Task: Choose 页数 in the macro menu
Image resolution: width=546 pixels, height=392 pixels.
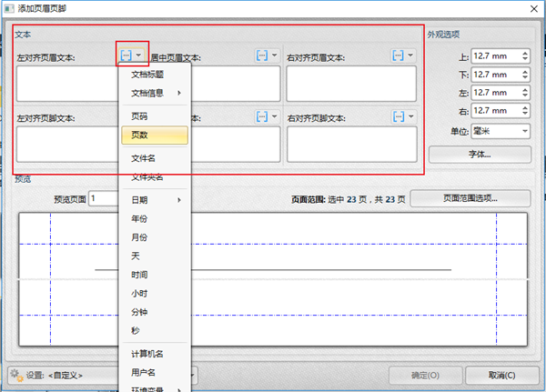Action: coord(155,136)
